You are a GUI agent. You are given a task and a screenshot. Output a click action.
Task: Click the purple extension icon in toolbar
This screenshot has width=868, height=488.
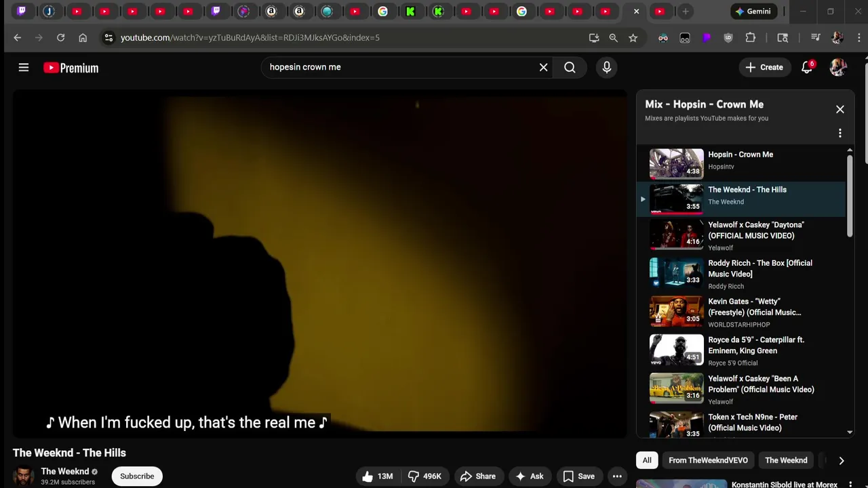[707, 37]
